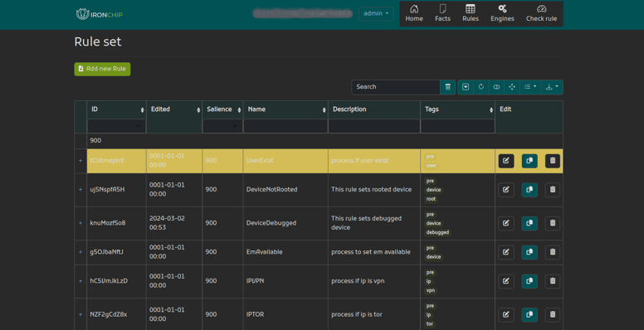Edit the DeviceNotRooted rule
This screenshot has height=330, width=644.
click(506, 190)
